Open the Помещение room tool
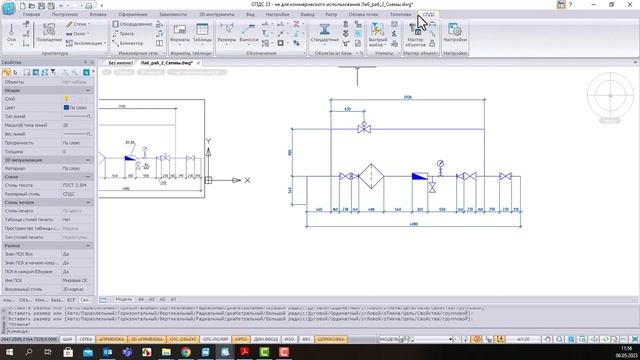Image resolution: width=640 pixels, height=360 pixels. click(49, 33)
